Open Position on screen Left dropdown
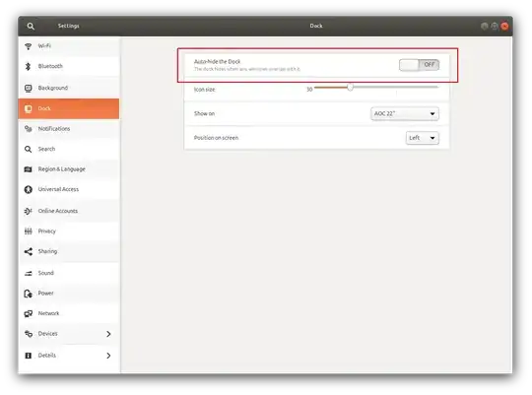 click(422, 138)
